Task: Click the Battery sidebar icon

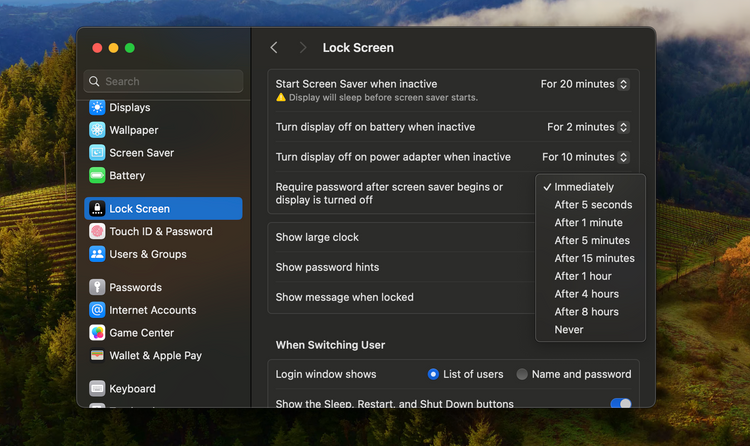Action: (x=97, y=176)
